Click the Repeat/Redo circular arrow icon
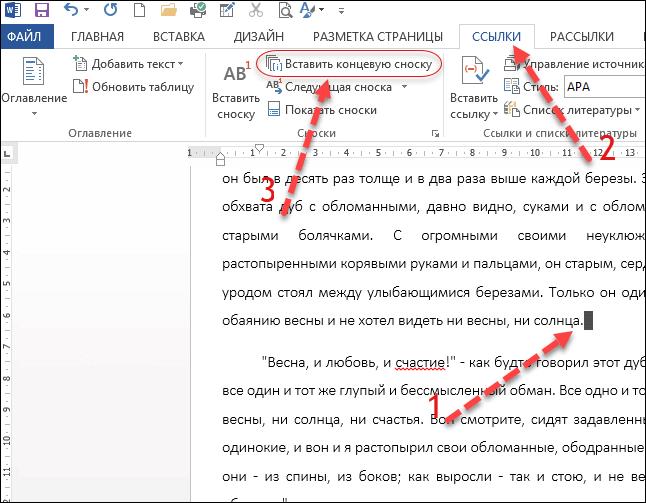This screenshot has width=646, height=503. (110, 11)
